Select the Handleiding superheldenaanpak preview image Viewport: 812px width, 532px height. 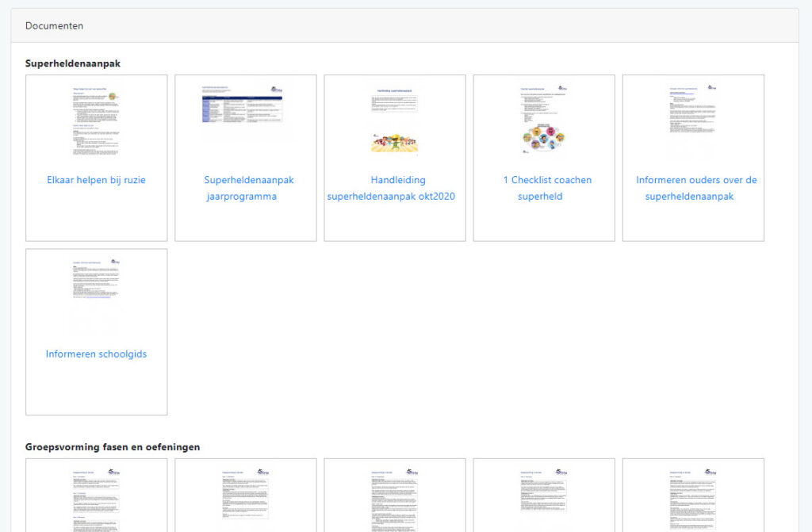coord(395,122)
